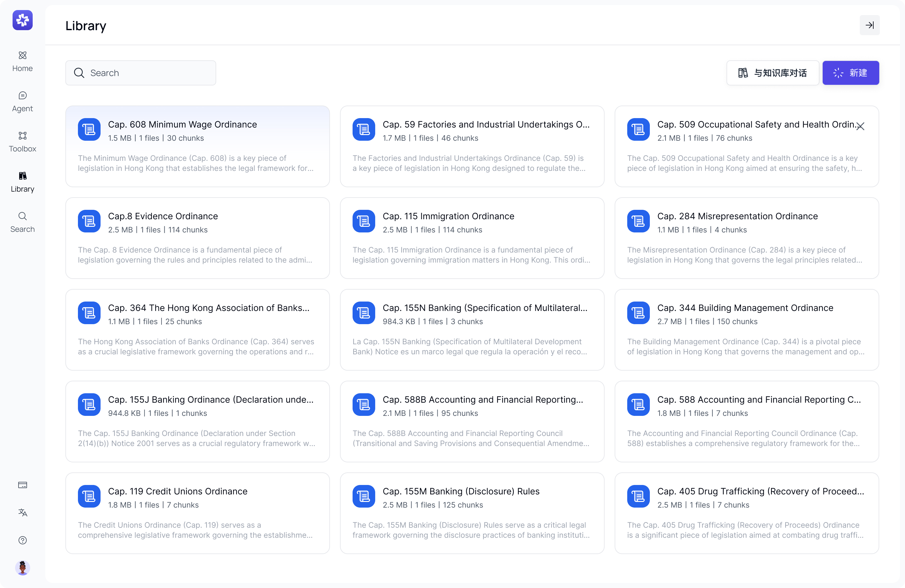This screenshot has width=905, height=588.
Task: Open the Home section in sidebar
Action: 22,62
